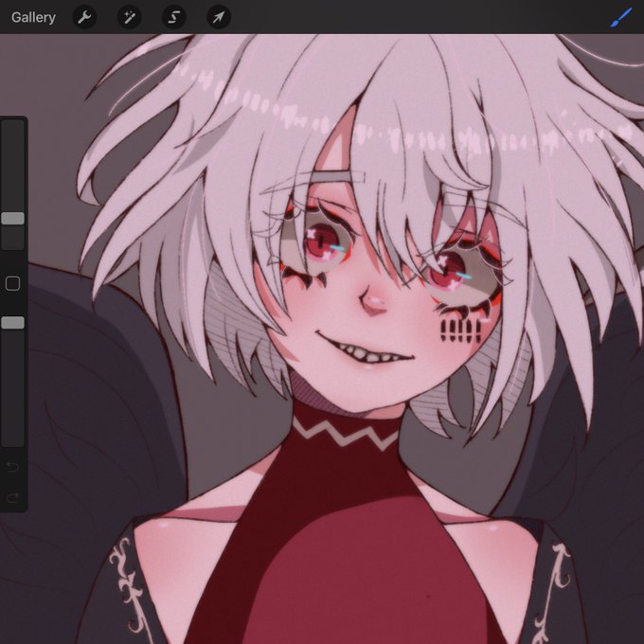Image resolution: width=644 pixels, height=644 pixels.
Task: Open the Adjustments magic wand menu
Action: coord(130,17)
